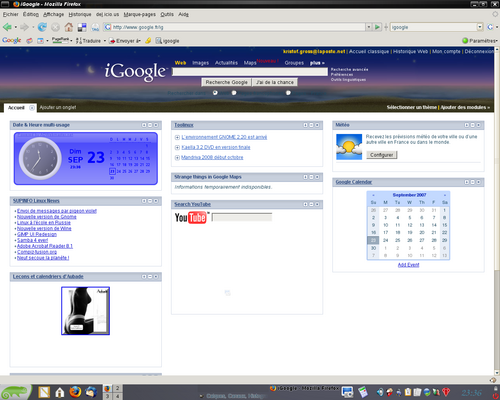Viewport: 500px width, 400px height.
Task: Click Sélectionner un thème link
Action: (412, 107)
